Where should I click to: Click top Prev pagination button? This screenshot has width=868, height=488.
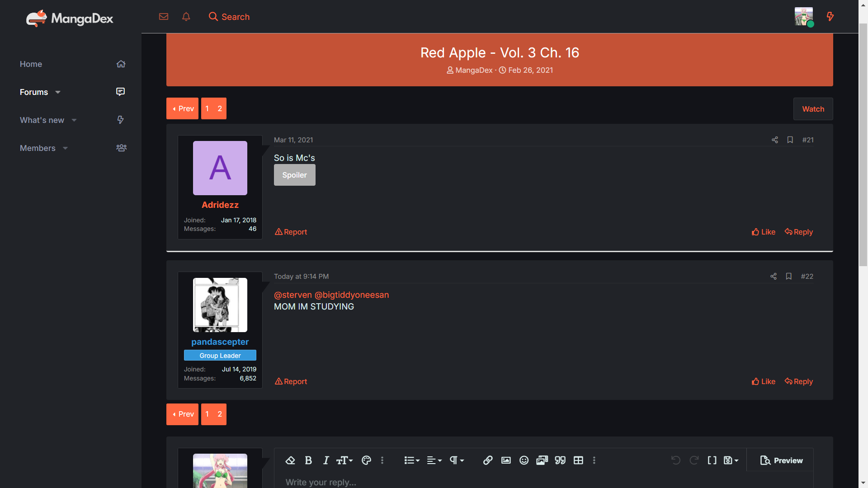(182, 108)
